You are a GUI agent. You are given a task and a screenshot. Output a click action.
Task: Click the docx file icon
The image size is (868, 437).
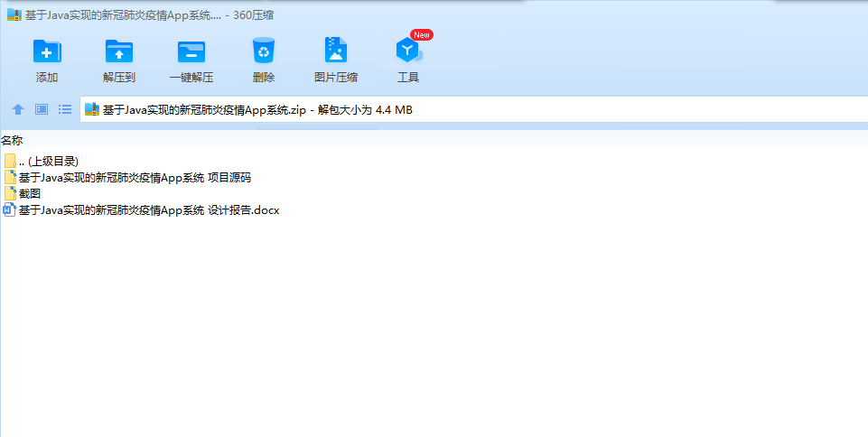click(9, 210)
